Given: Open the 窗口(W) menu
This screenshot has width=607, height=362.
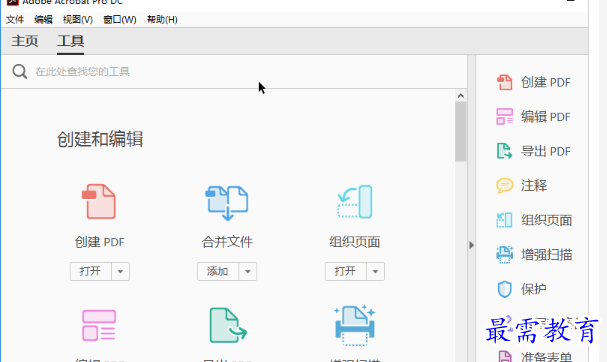Looking at the screenshot, I should [120, 19].
